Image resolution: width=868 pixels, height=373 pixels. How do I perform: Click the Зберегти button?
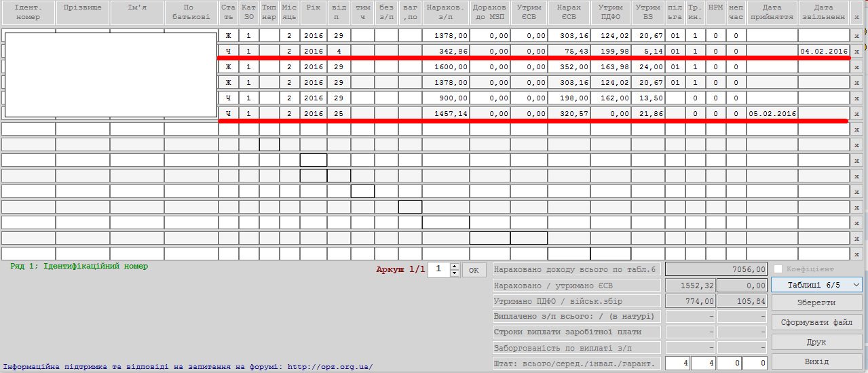(816, 302)
